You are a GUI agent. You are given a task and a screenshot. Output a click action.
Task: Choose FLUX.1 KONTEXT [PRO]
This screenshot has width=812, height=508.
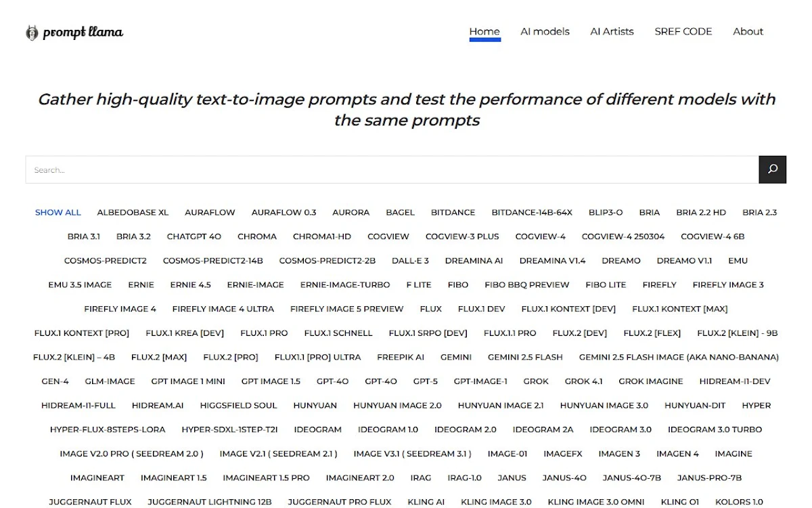pos(82,333)
